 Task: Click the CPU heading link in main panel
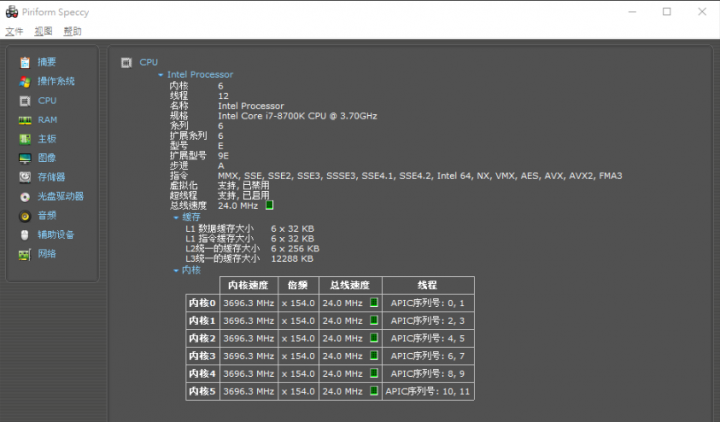click(x=148, y=62)
